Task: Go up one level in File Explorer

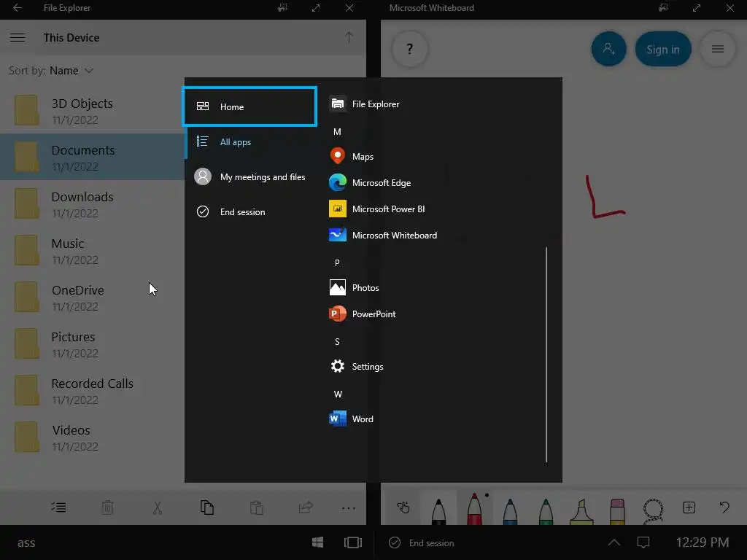Action: 349,38
